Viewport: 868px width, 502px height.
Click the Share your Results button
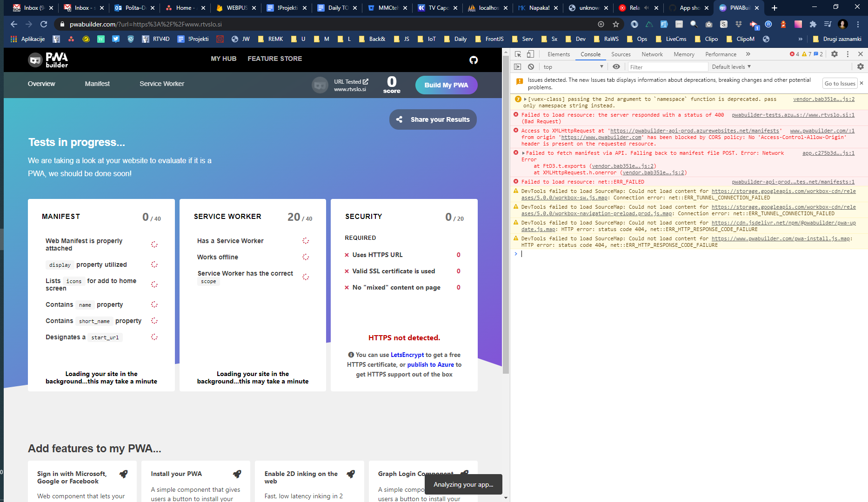point(433,119)
